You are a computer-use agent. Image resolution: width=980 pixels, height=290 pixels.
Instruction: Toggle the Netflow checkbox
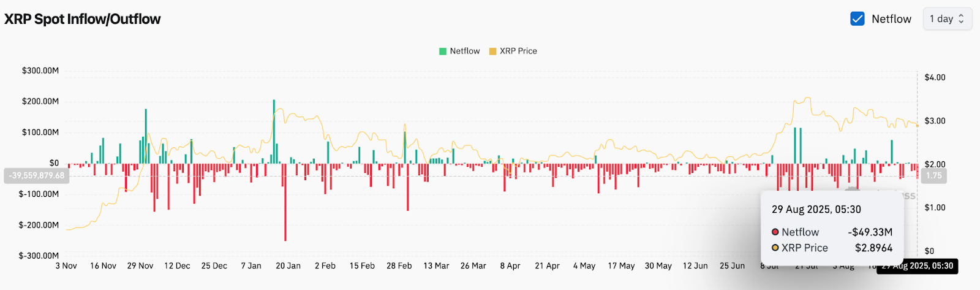858,19
